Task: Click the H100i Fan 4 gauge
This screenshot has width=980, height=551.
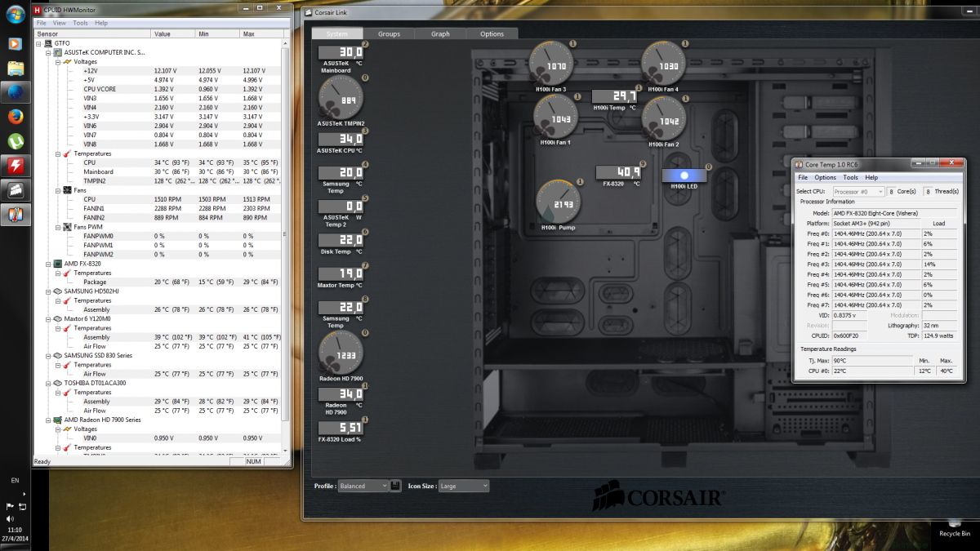Action: [x=663, y=63]
